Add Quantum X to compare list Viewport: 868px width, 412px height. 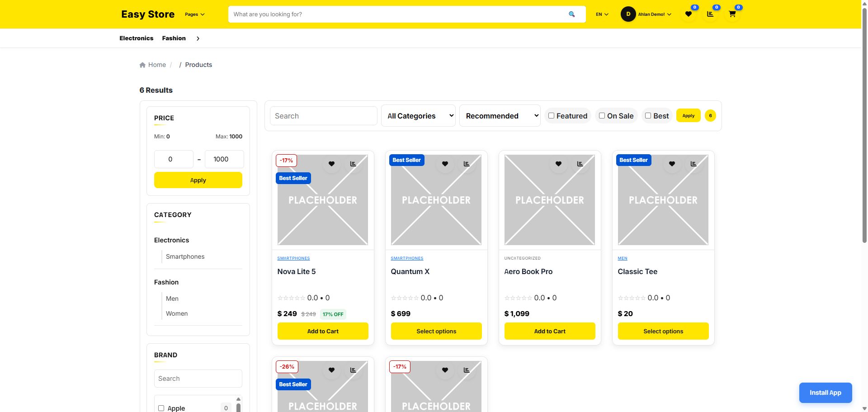(467, 164)
